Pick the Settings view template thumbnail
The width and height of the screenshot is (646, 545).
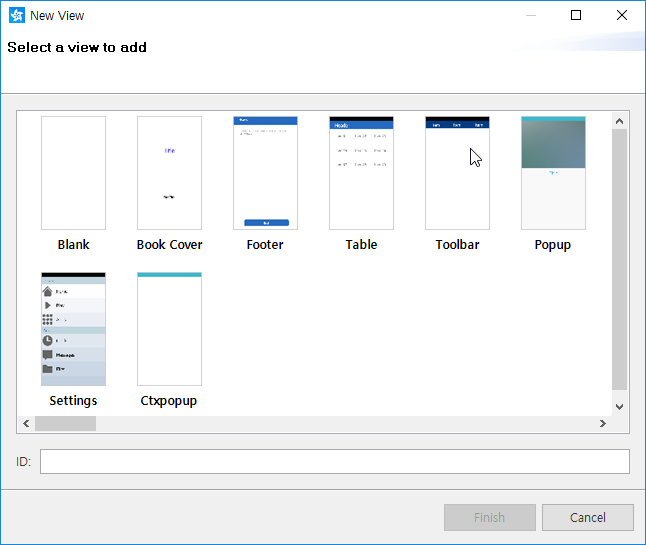73,328
